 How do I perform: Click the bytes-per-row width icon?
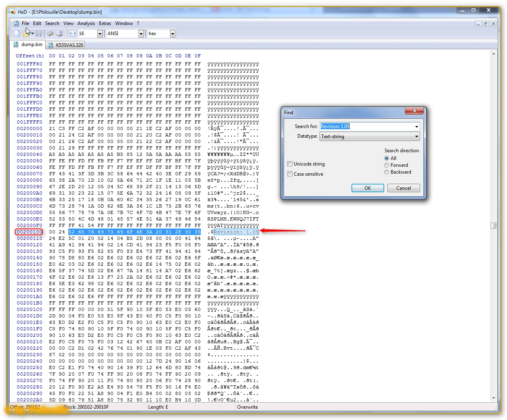click(73, 34)
